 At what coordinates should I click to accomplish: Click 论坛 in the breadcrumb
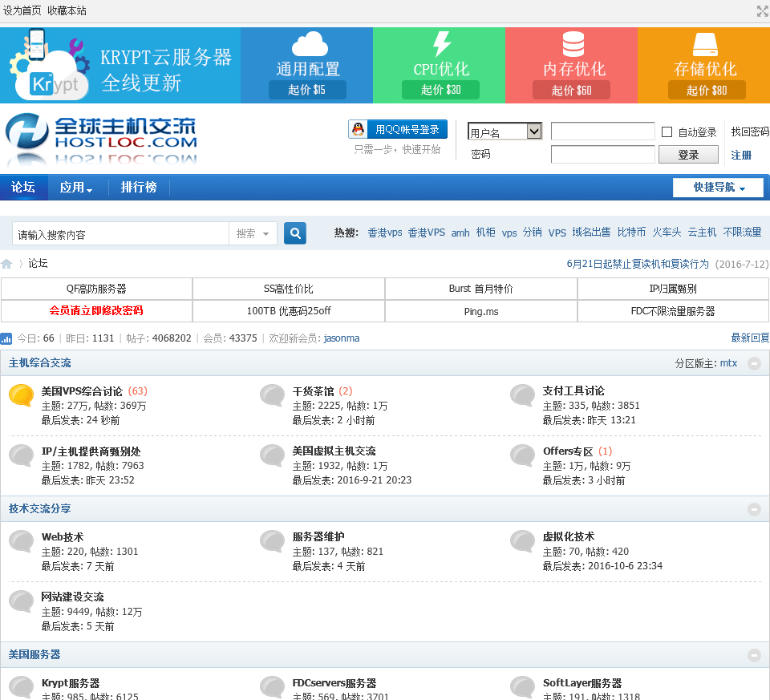pos(38,264)
